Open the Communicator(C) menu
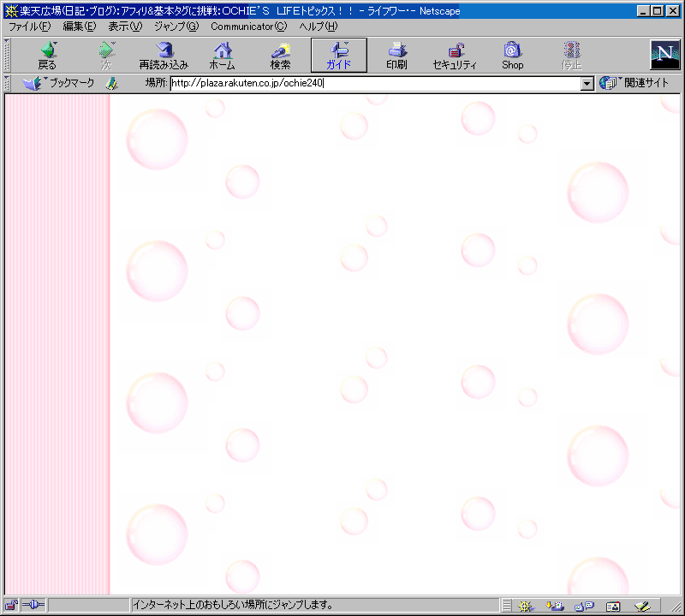685x616 pixels. [x=249, y=27]
